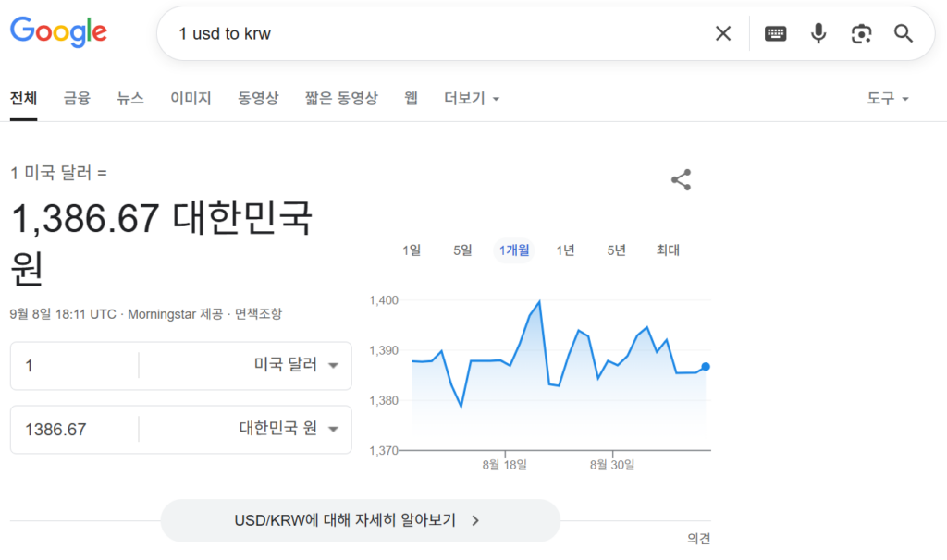The width and height of the screenshot is (947, 560).
Task: Start voice search with microphone icon
Action: click(818, 34)
